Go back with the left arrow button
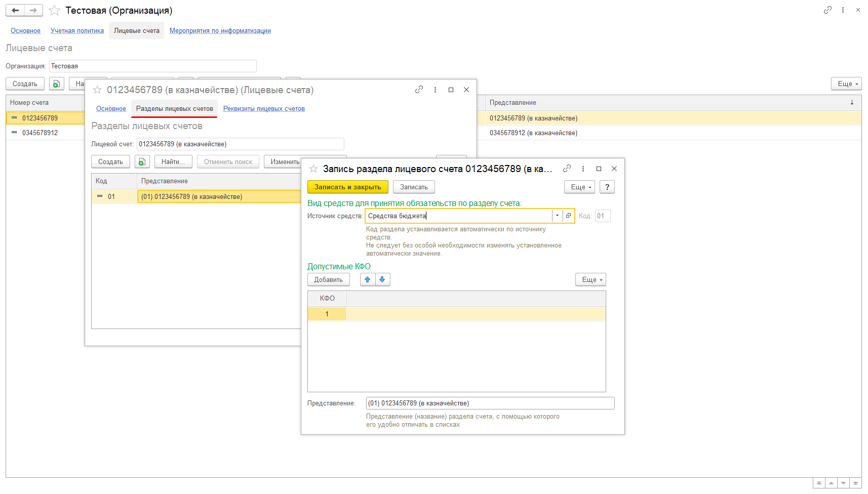Screen dimensions: 868x494 click(x=15, y=11)
